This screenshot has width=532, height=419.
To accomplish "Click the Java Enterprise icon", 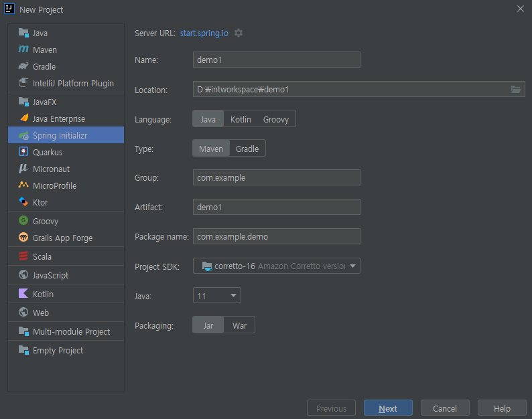I will click(x=23, y=118).
